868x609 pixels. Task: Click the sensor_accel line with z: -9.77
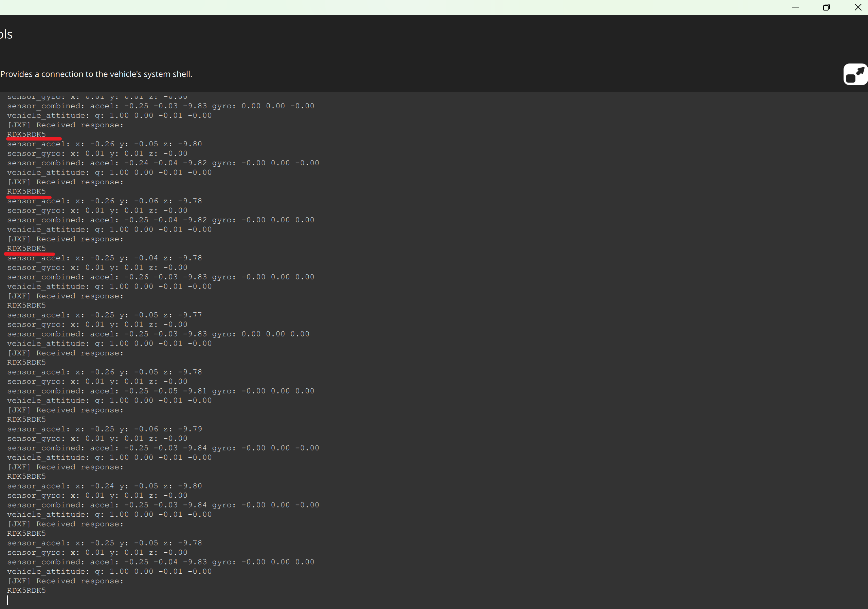(104, 315)
